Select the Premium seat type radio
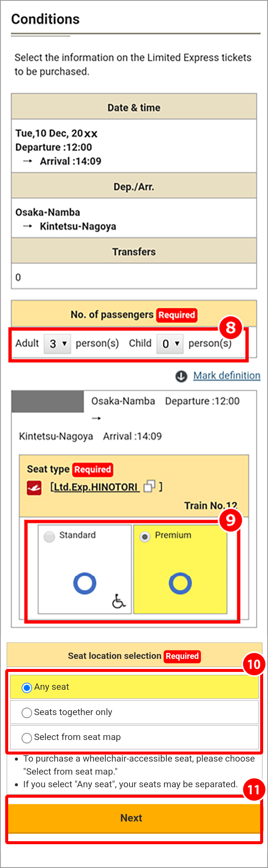 coord(145,537)
